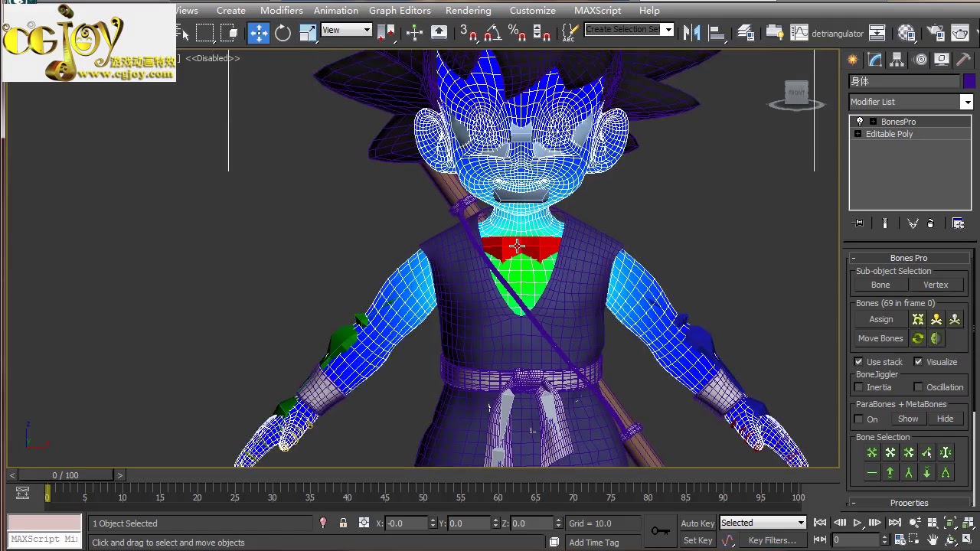This screenshot has height=551, width=980.
Task: Enable the Inertia checkbox
Action: click(859, 387)
